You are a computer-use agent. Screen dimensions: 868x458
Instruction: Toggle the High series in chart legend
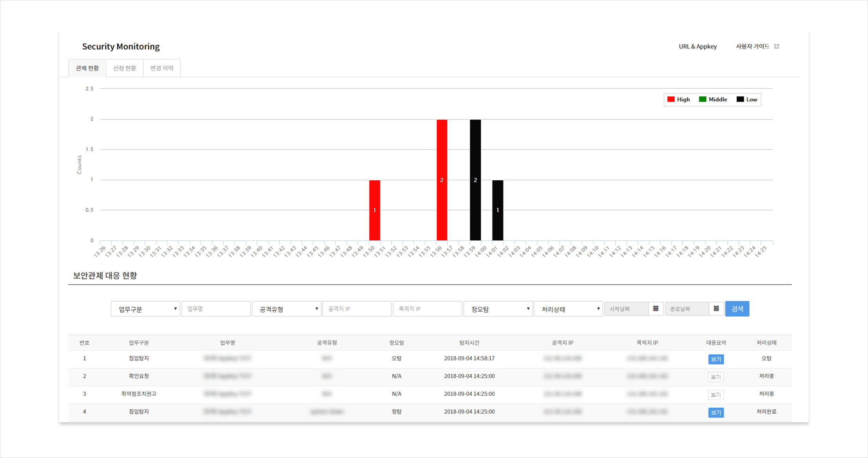tap(679, 99)
